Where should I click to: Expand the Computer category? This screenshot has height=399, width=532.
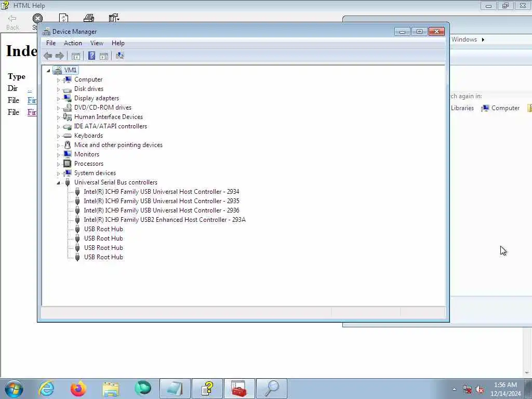[58, 80]
